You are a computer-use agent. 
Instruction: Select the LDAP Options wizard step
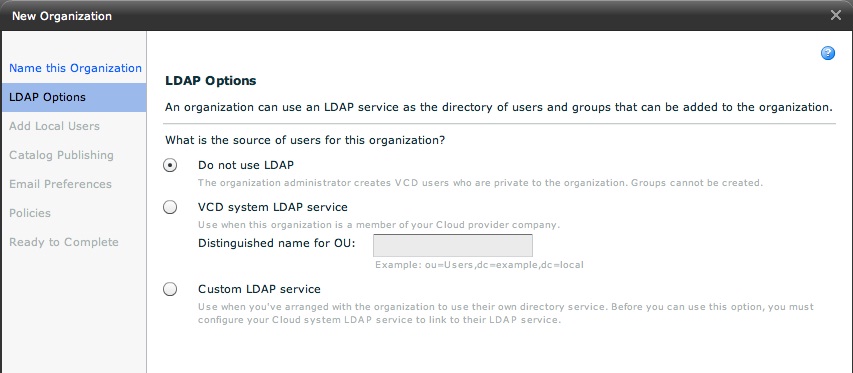click(x=73, y=97)
